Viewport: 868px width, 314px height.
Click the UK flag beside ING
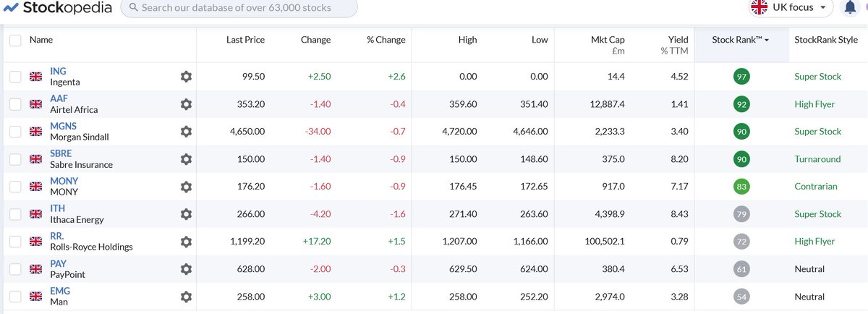point(35,77)
